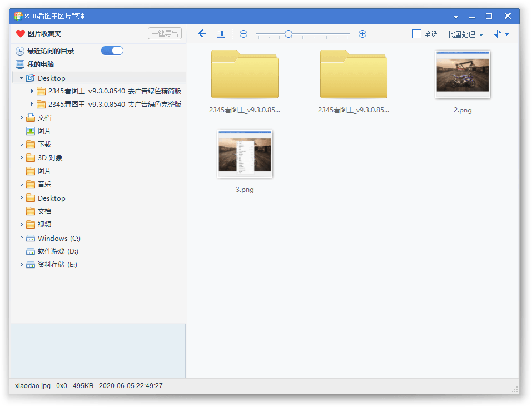Expand the Windows (C:) drive node
This screenshot has width=532, height=407.
click(21, 238)
